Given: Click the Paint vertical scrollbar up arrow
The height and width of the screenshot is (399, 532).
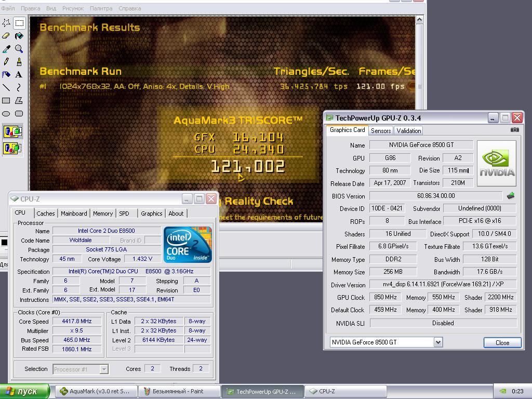Looking at the screenshot, I should coord(419,20).
